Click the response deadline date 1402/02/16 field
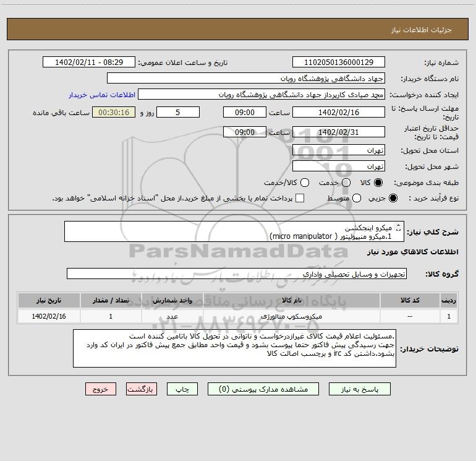This screenshot has height=461, width=476. [x=339, y=112]
